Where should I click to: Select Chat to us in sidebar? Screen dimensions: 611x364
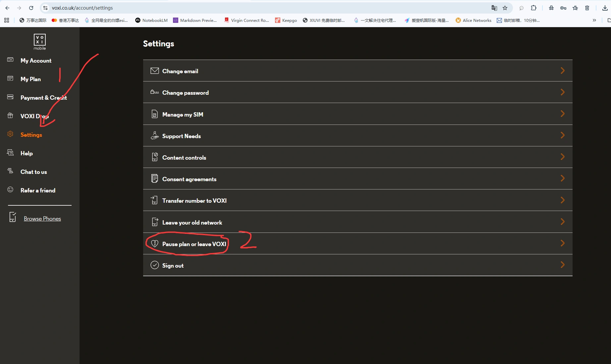[x=33, y=172]
